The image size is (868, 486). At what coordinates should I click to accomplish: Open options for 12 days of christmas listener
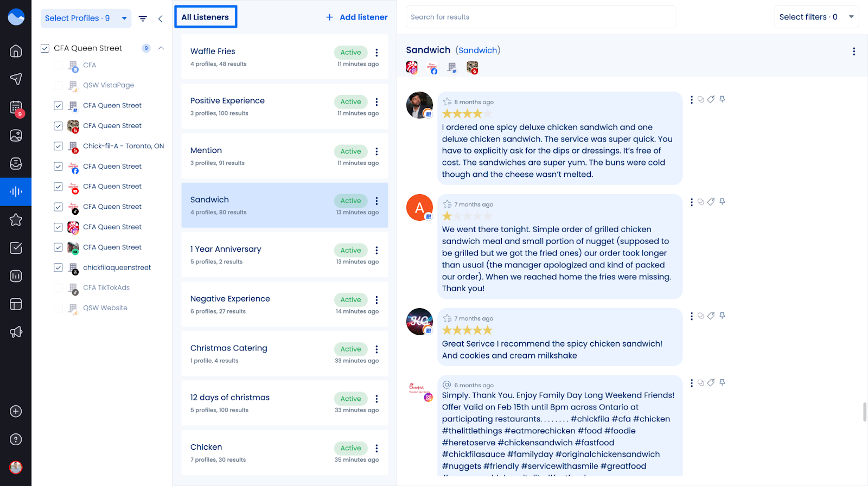[376, 399]
